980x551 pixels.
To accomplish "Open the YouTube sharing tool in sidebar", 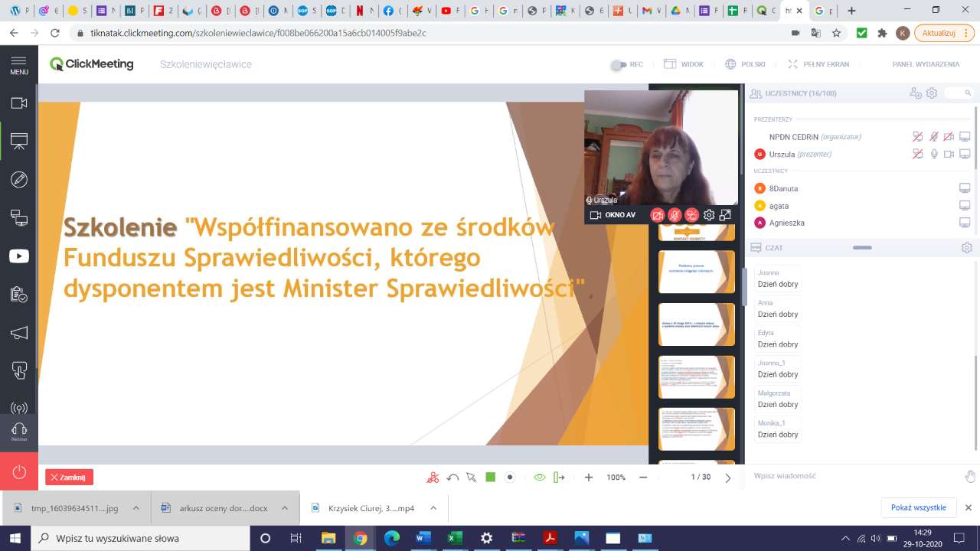I will point(18,256).
